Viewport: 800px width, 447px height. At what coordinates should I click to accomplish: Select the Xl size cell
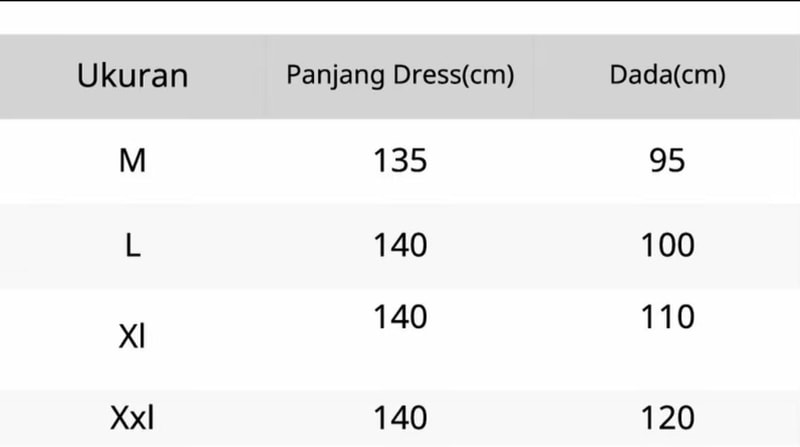pyautogui.click(x=132, y=337)
